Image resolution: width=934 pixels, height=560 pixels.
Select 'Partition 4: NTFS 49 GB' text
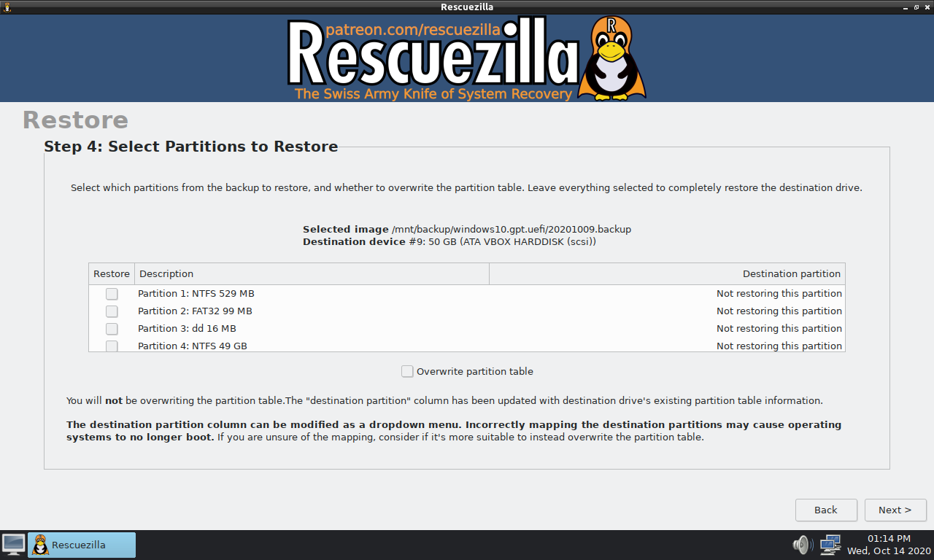point(193,346)
